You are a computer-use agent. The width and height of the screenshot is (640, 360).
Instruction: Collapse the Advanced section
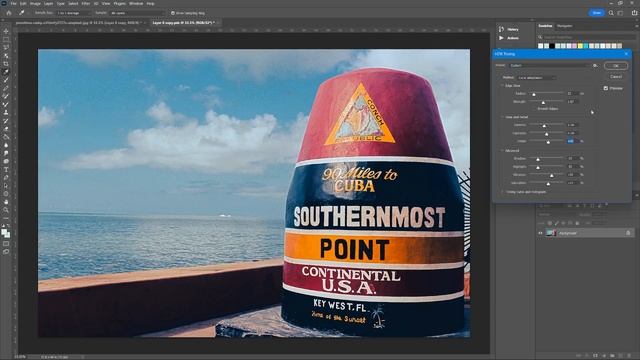click(x=502, y=151)
